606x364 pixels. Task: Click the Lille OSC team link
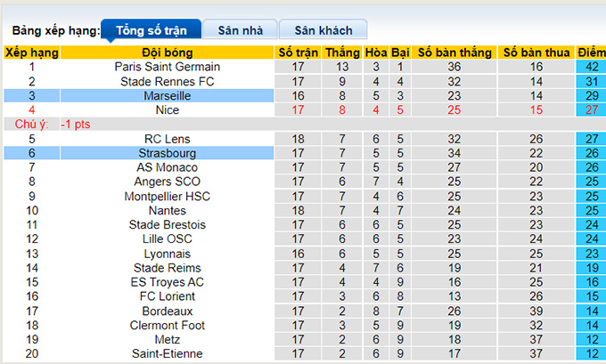point(168,239)
